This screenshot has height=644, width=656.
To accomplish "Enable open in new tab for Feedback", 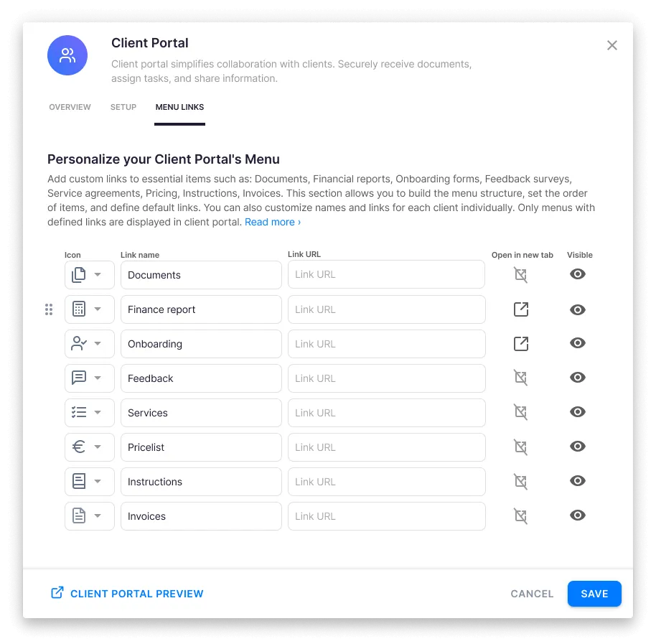I will (x=520, y=378).
